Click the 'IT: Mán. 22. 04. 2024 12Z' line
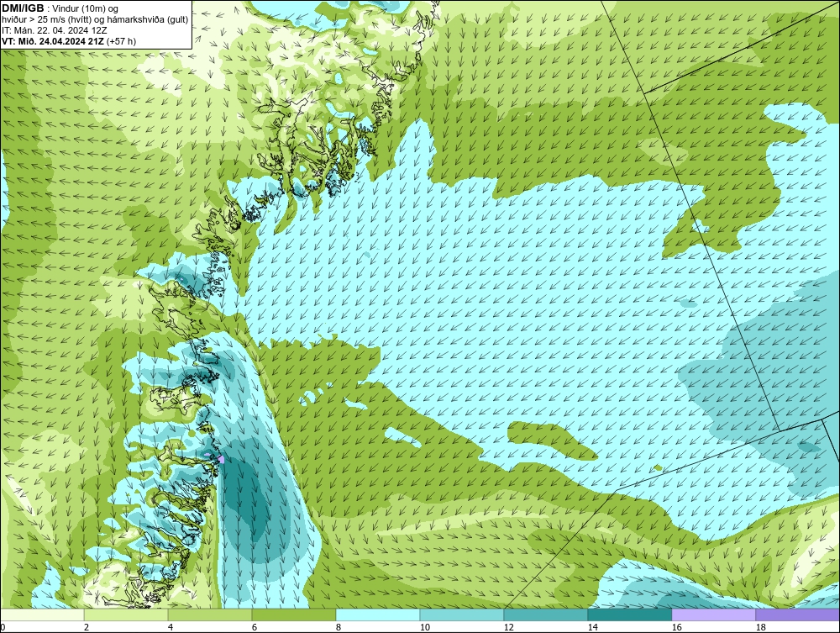The image size is (840, 633). pyautogui.click(x=55, y=30)
